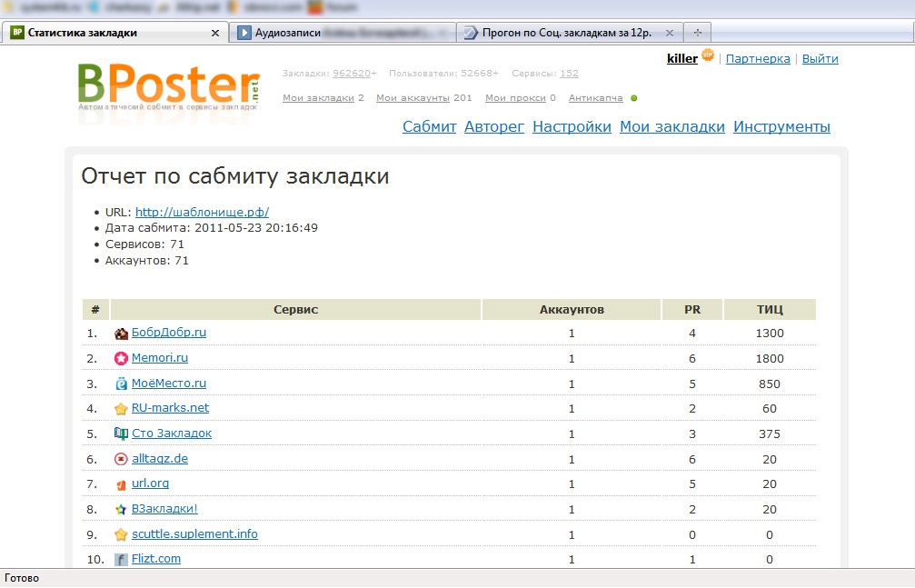The image size is (915, 588).
Task: Click the Аккаунтов column header
Action: (572, 310)
